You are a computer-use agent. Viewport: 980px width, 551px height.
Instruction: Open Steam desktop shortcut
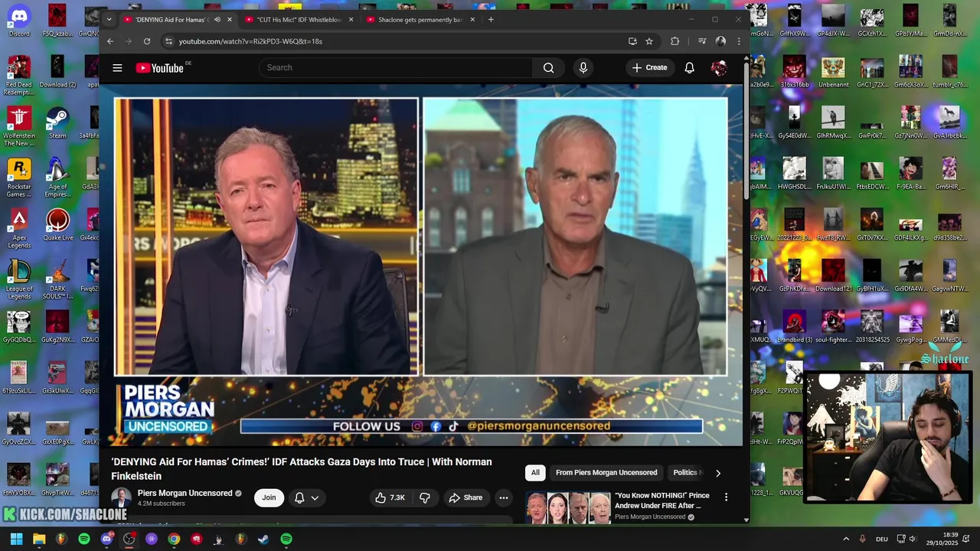click(x=57, y=122)
